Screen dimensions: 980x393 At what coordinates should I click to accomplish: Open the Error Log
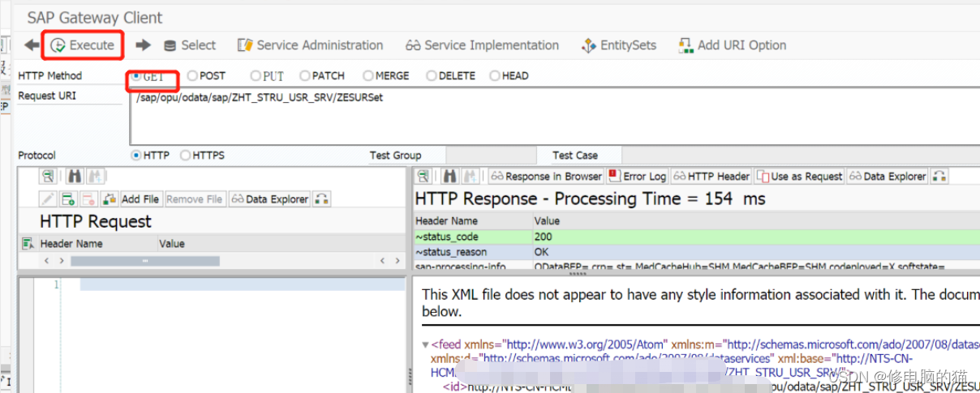coord(637,177)
